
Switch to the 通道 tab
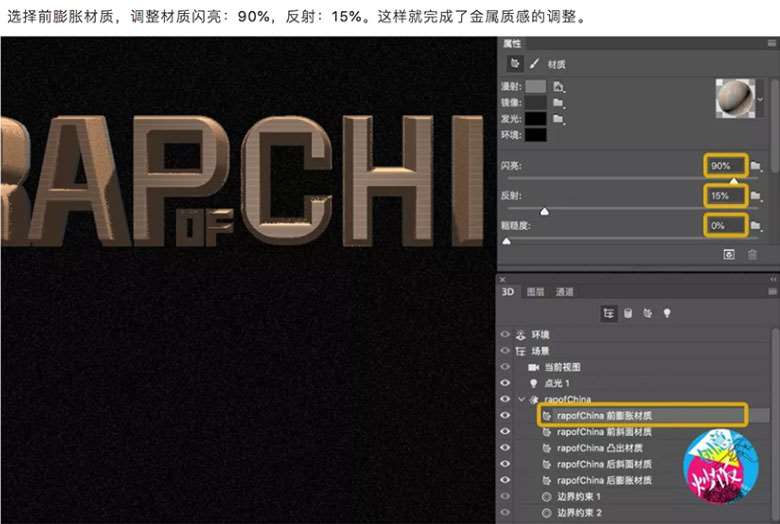coord(565,292)
